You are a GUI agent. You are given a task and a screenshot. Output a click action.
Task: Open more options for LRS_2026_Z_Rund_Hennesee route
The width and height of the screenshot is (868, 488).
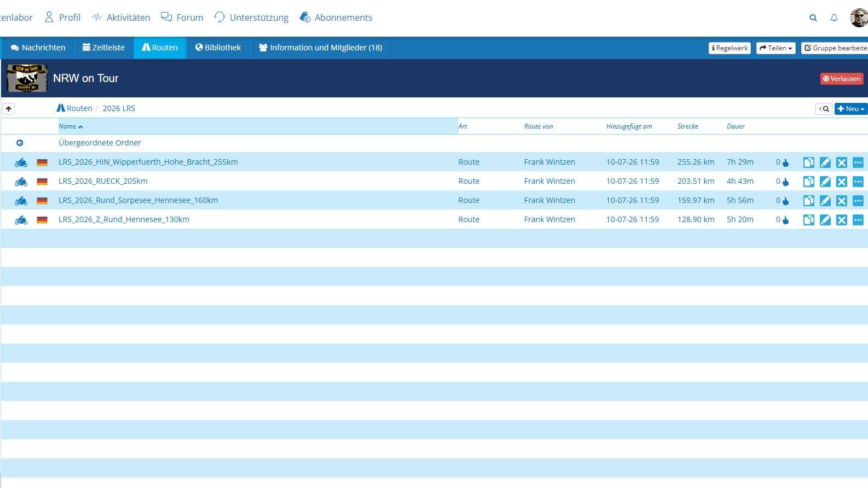pyautogui.click(x=858, y=220)
